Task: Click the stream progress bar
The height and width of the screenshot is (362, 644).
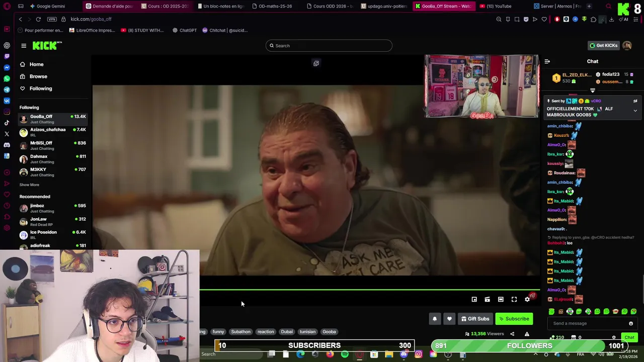Action: (370, 290)
